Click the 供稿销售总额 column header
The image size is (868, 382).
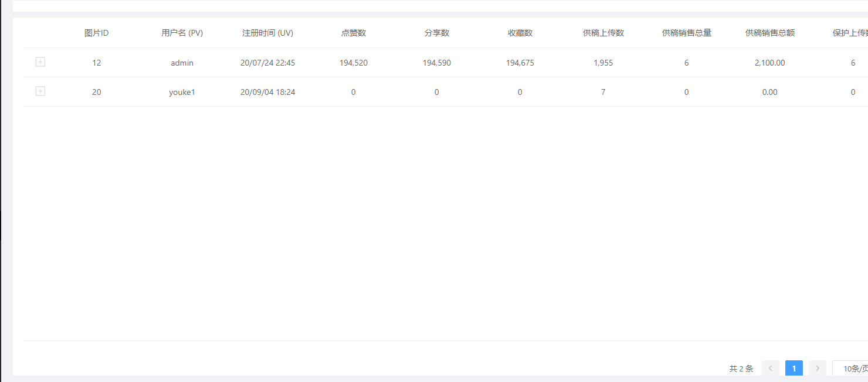[x=769, y=33]
